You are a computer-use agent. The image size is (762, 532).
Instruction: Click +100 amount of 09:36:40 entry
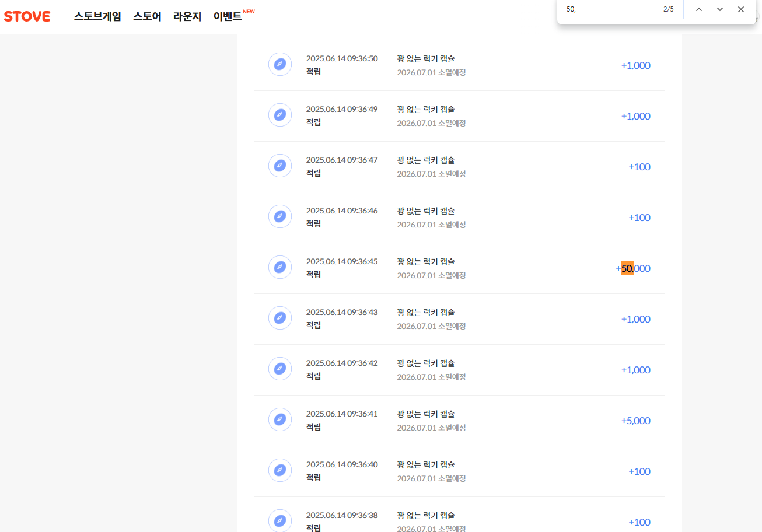pos(639,471)
